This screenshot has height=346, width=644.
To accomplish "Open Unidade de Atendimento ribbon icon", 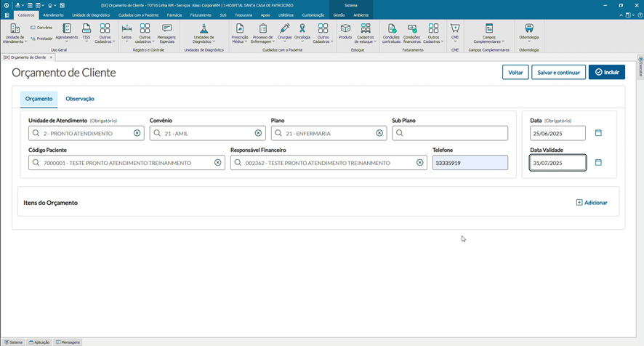I will pos(15,33).
